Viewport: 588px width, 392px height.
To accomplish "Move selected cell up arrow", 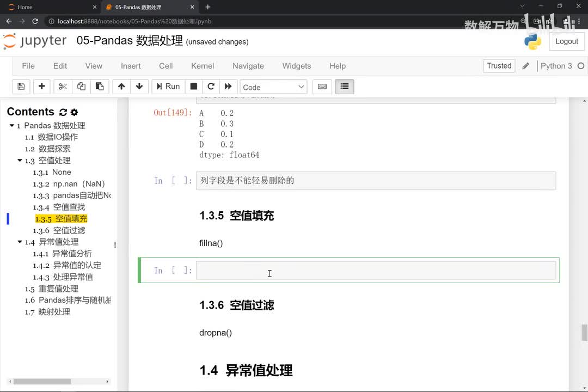I will [121, 87].
